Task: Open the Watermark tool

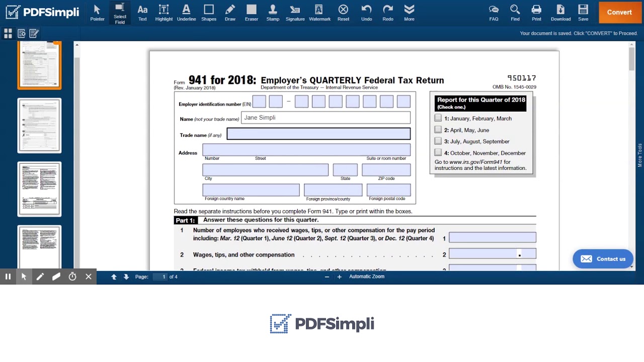Action: [319, 13]
